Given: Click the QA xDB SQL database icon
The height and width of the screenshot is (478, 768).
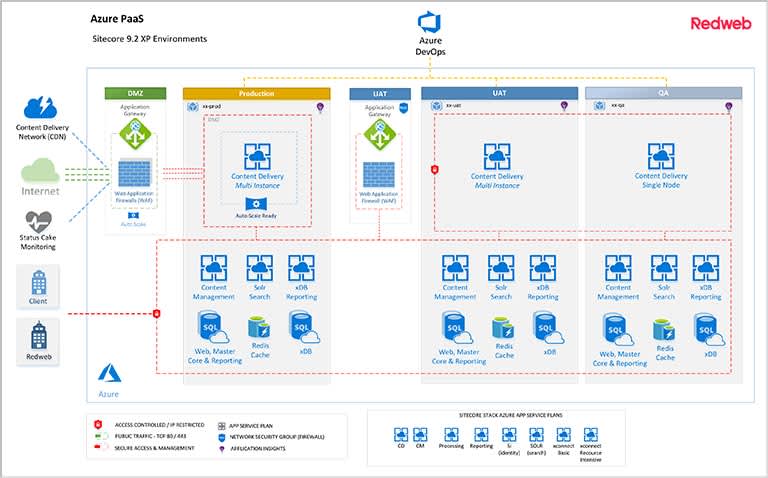Looking at the screenshot, I should coord(709,330).
